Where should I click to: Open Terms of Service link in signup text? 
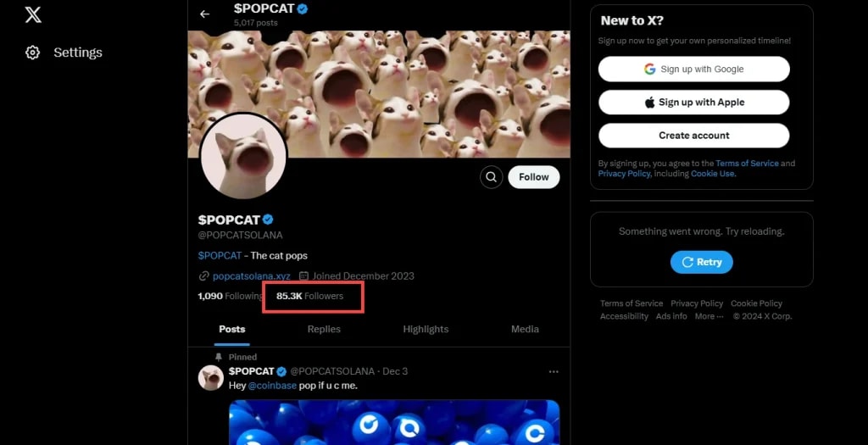tap(748, 164)
